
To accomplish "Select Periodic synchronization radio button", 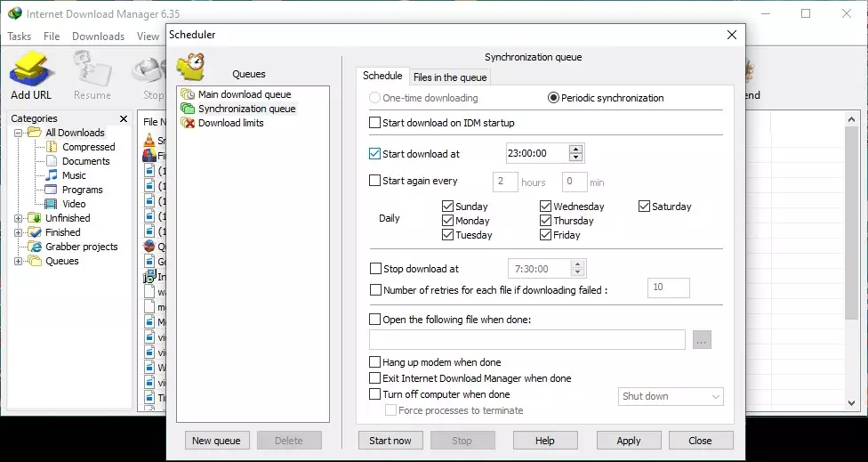I will (x=553, y=98).
